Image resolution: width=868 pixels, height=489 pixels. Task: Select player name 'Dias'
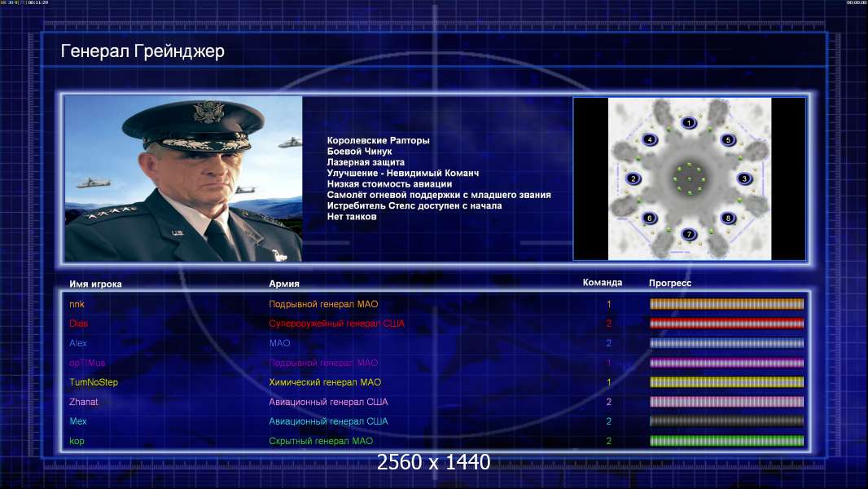coord(79,324)
